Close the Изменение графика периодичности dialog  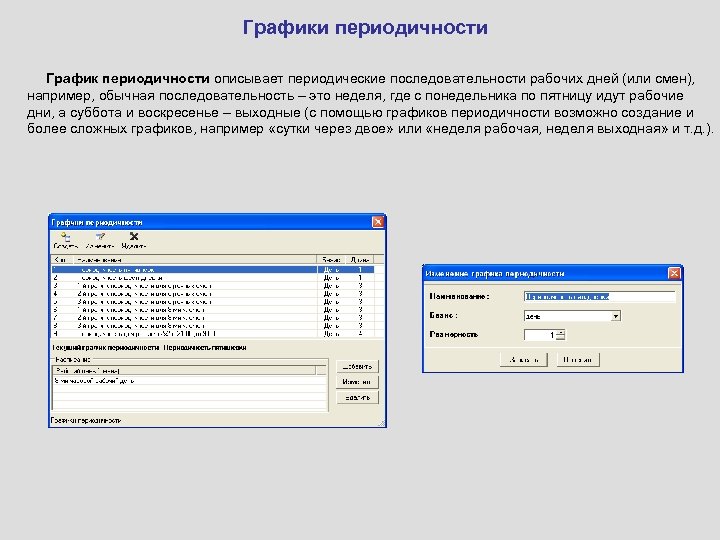[x=674, y=273]
